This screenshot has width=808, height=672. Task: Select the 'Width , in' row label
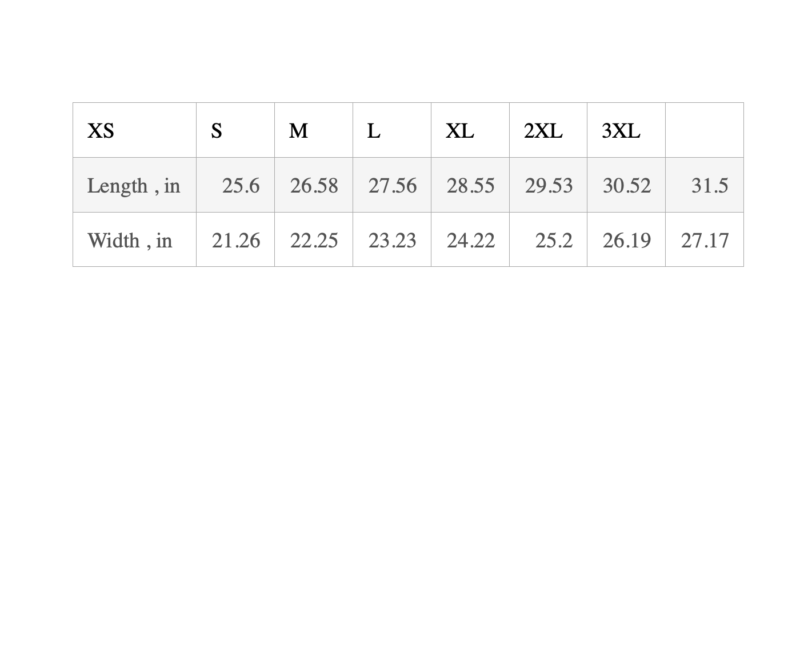tap(130, 241)
